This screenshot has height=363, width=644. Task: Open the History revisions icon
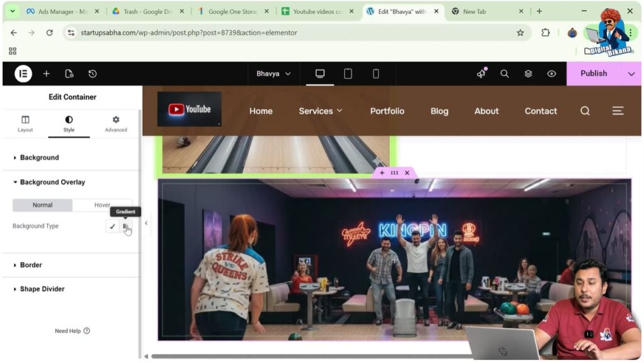coord(92,74)
